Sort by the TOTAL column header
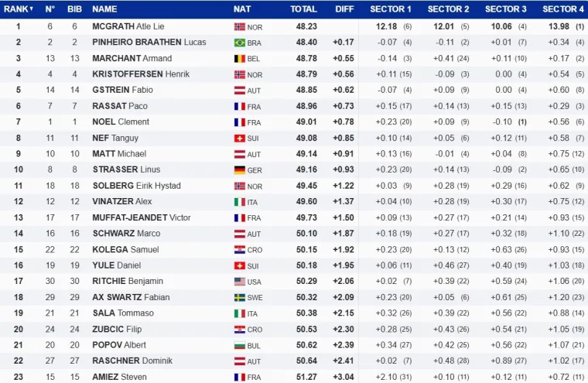Viewport: 588px width, 383px height. click(303, 9)
